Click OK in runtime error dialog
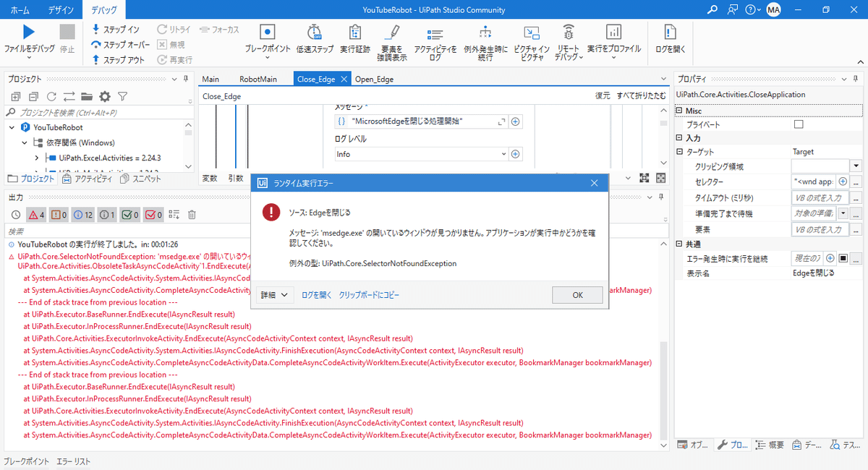 tap(577, 295)
